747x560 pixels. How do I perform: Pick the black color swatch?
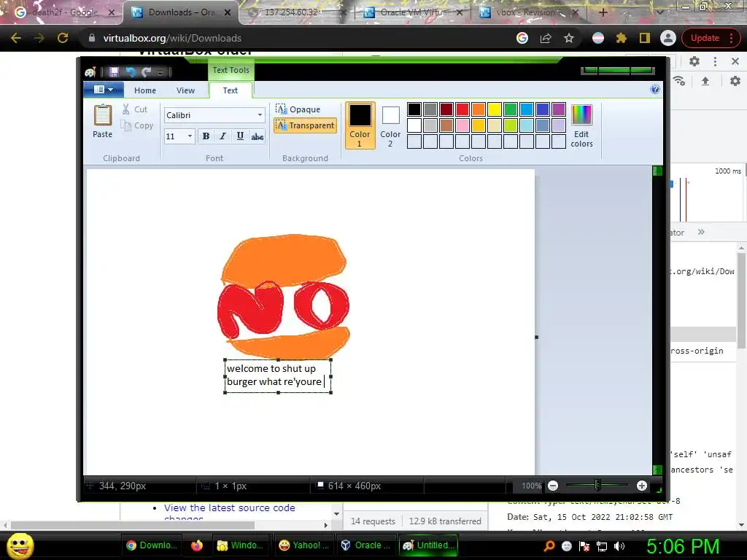[414, 109]
